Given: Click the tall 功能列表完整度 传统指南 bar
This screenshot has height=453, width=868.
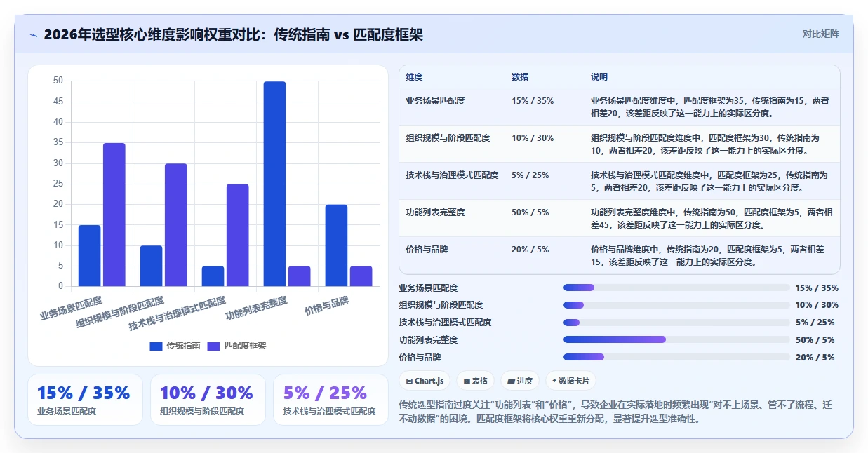Looking at the screenshot, I should (x=274, y=184).
